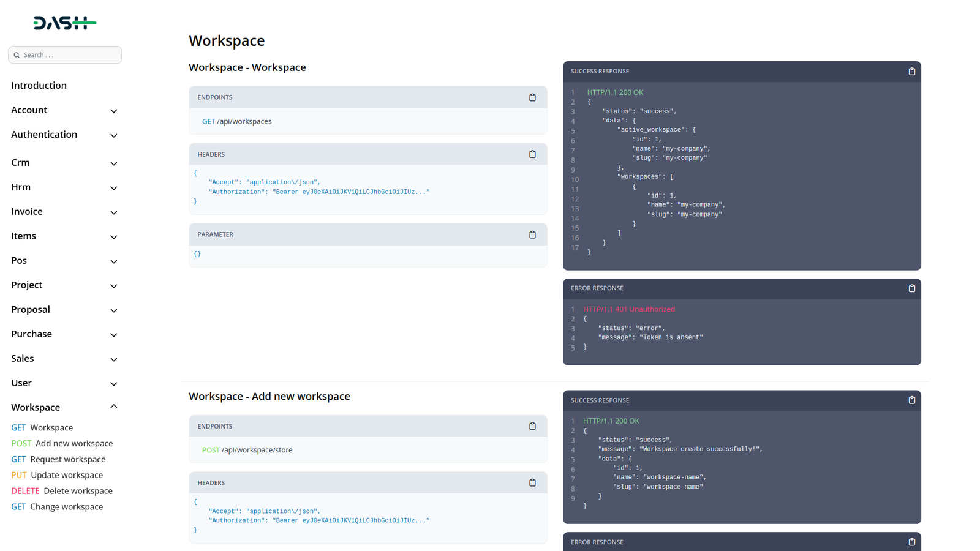Copy headers of Add new workspace section

532,483
